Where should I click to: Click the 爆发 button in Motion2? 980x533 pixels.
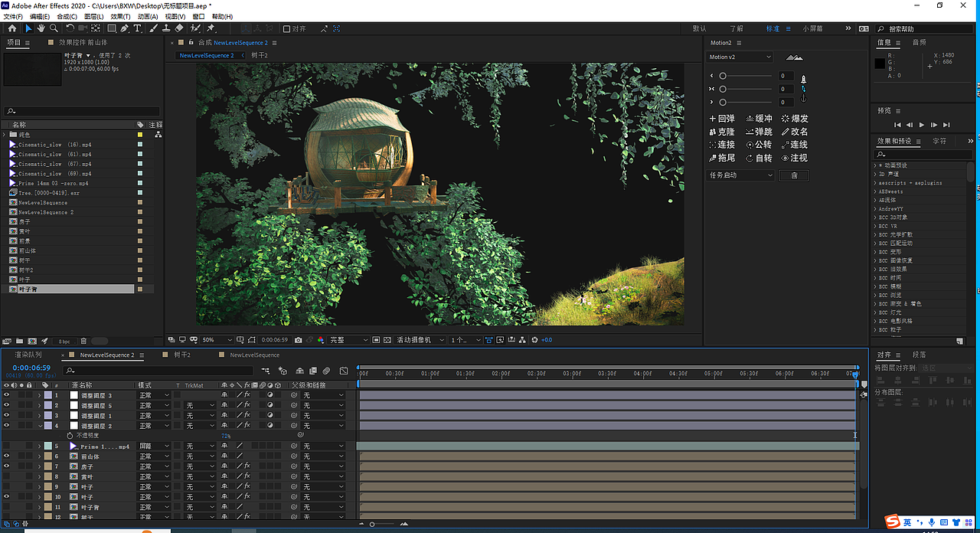(x=795, y=119)
